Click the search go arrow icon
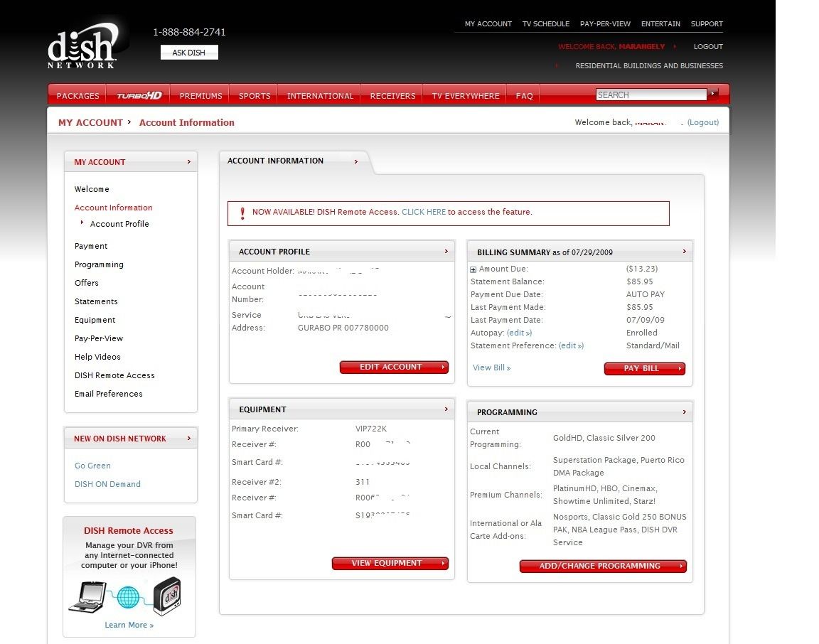The width and height of the screenshot is (819, 644). click(x=713, y=94)
